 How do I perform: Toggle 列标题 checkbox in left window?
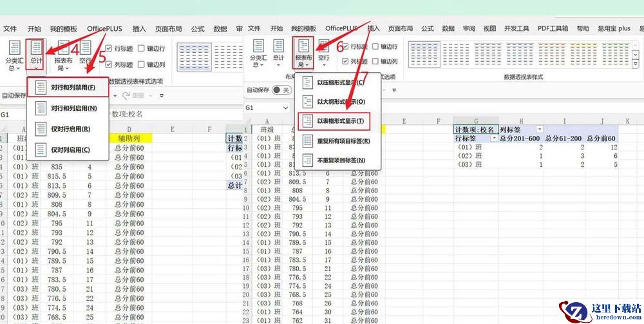(109, 64)
